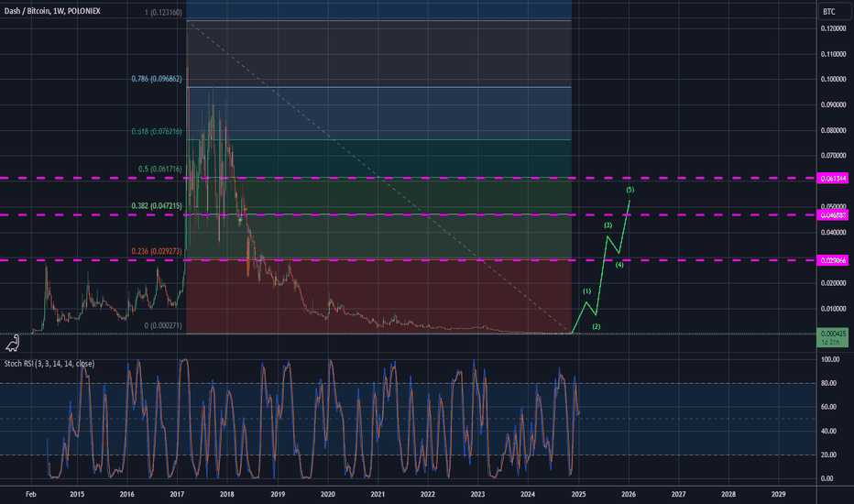The height and width of the screenshot is (504, 854).
Task: Select the Elliott wave (5) label
Action: 630,190
